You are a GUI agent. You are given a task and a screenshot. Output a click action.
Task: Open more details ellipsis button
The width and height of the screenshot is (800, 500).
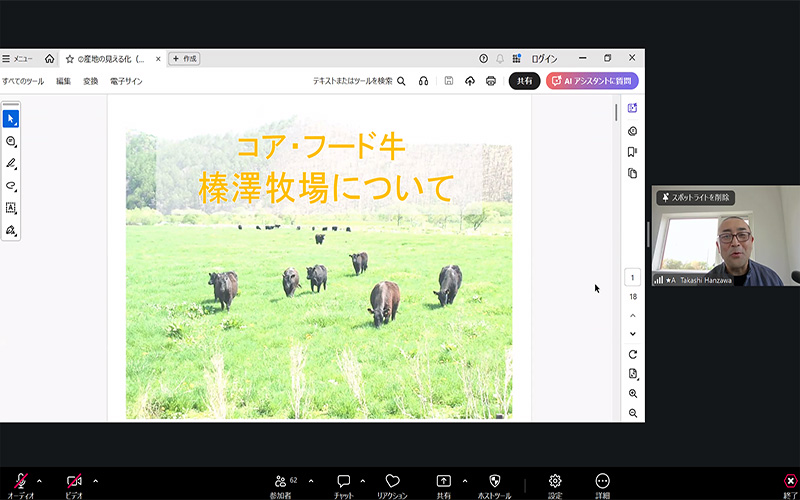click(x=603, y=486)
